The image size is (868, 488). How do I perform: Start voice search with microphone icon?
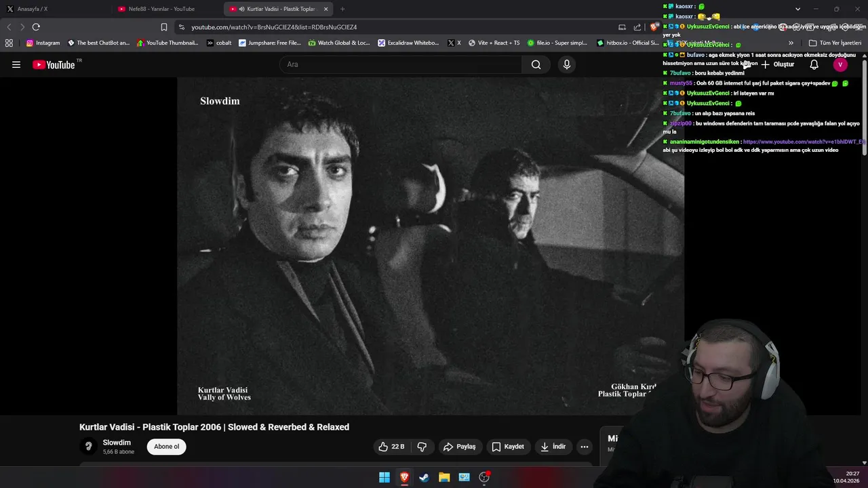coord(567,64)
